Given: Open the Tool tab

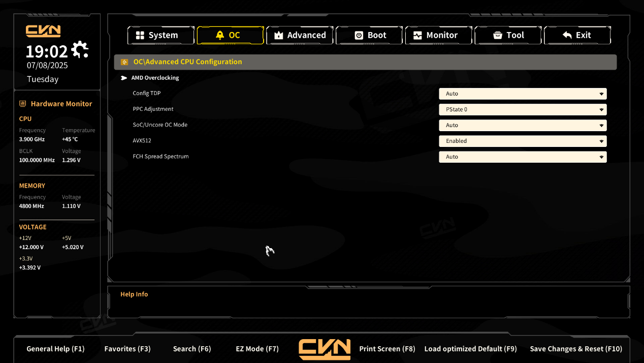Looking at the screenshot, I should pyautogui.click(x=508, y=35).
